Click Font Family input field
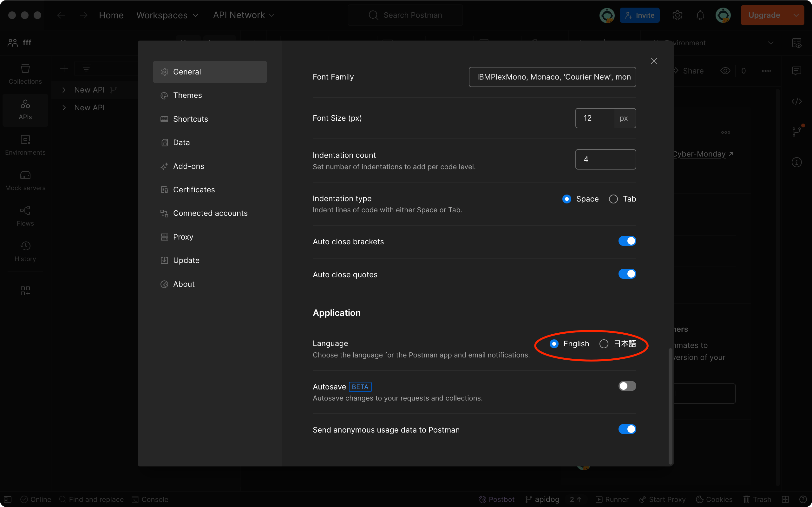The image size is (812, 507). [x=552, y=76]
